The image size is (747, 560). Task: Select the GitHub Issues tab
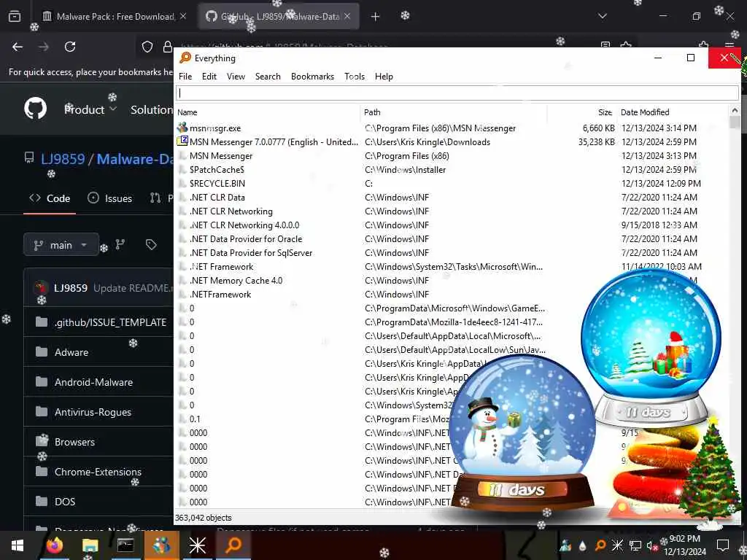tap(109, 198)
